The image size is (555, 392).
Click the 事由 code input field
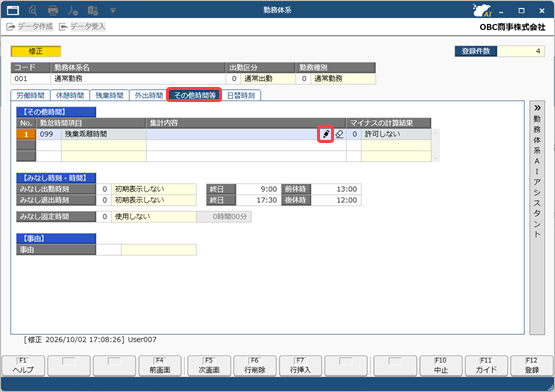(109, 250)
